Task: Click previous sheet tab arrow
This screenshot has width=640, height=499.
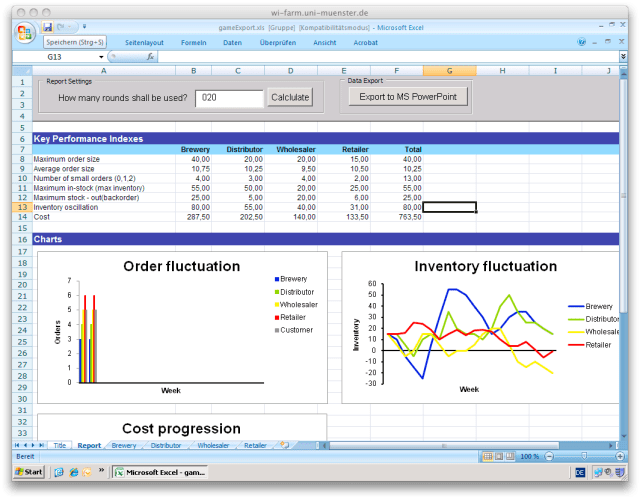Action: [x=25, y=445]
